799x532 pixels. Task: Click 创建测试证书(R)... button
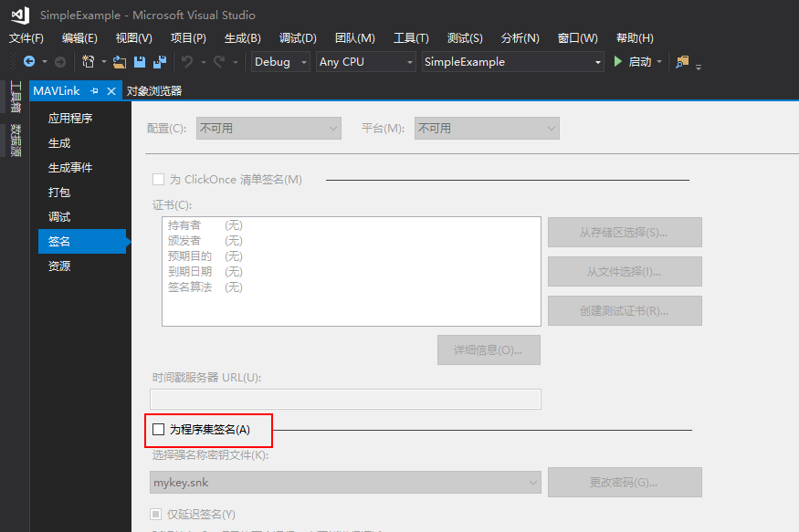point(625,310)
